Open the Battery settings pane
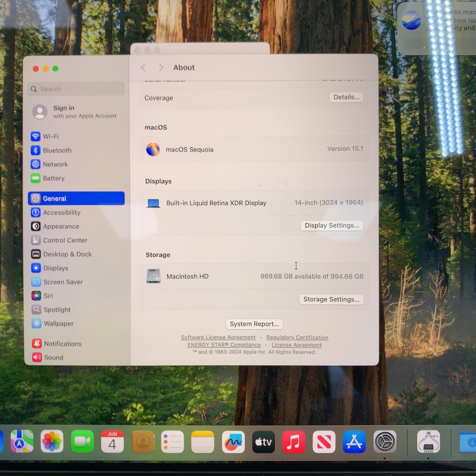The width and height of the screenshot is (476, 476). 48,178
